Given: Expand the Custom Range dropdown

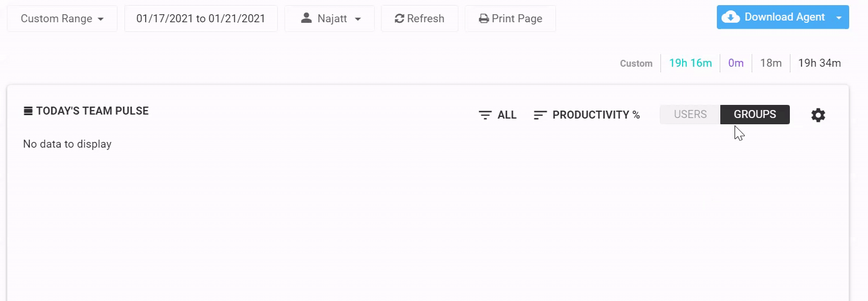Looking at the screenshot, I should coord(62,19).
